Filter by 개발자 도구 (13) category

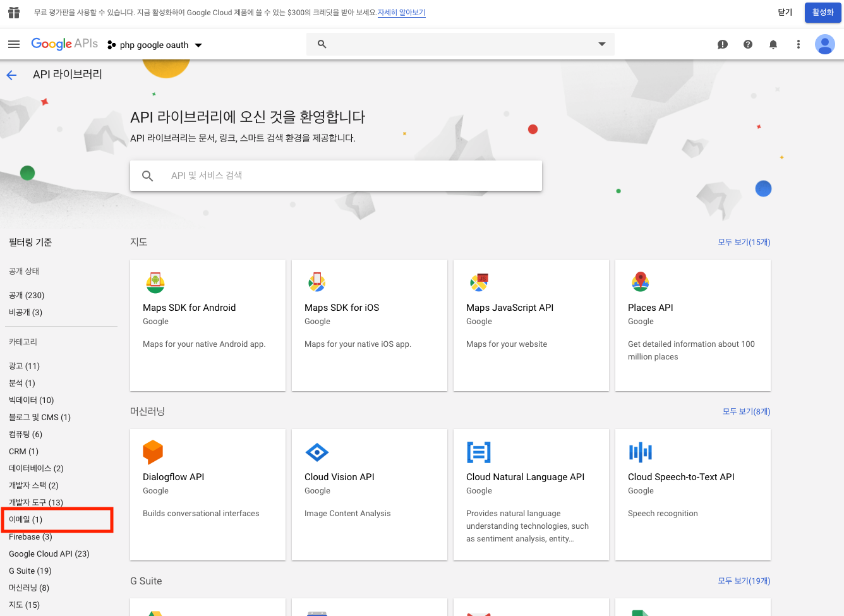coord(36,502)
